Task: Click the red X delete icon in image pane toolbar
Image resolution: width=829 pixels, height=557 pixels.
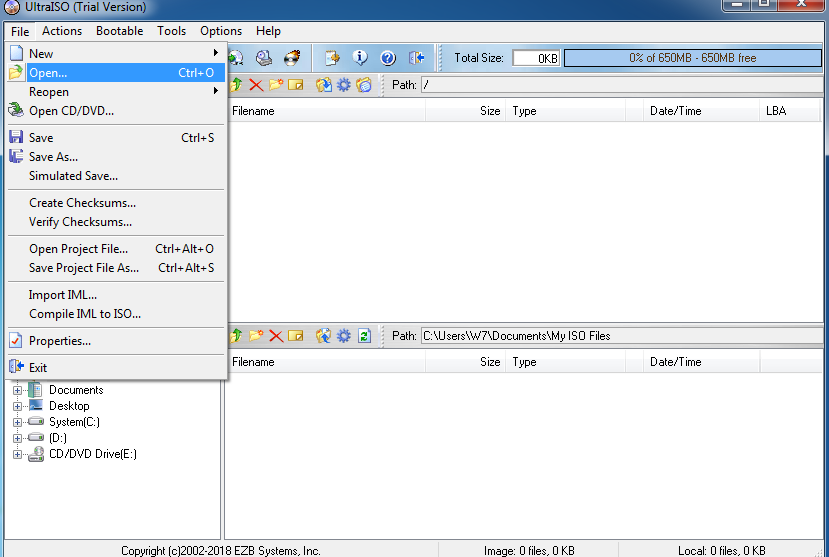Action: (x=256, y=85)
